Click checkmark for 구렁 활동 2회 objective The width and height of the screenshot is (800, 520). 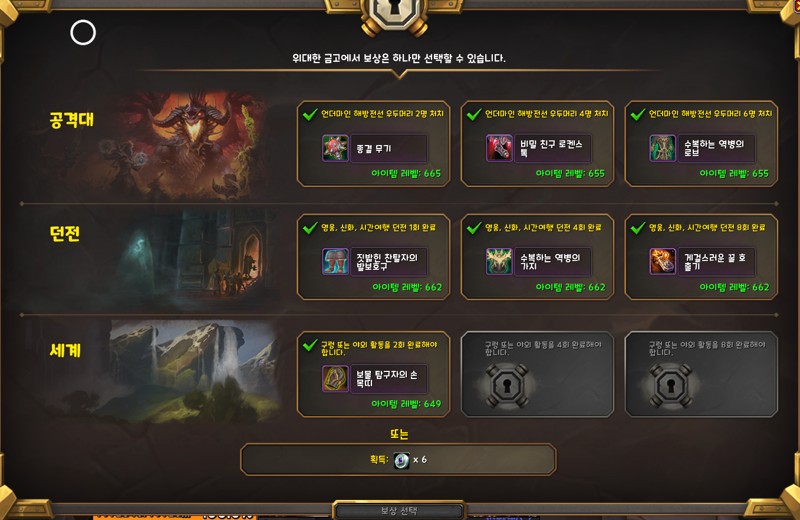tap(310, 345)
